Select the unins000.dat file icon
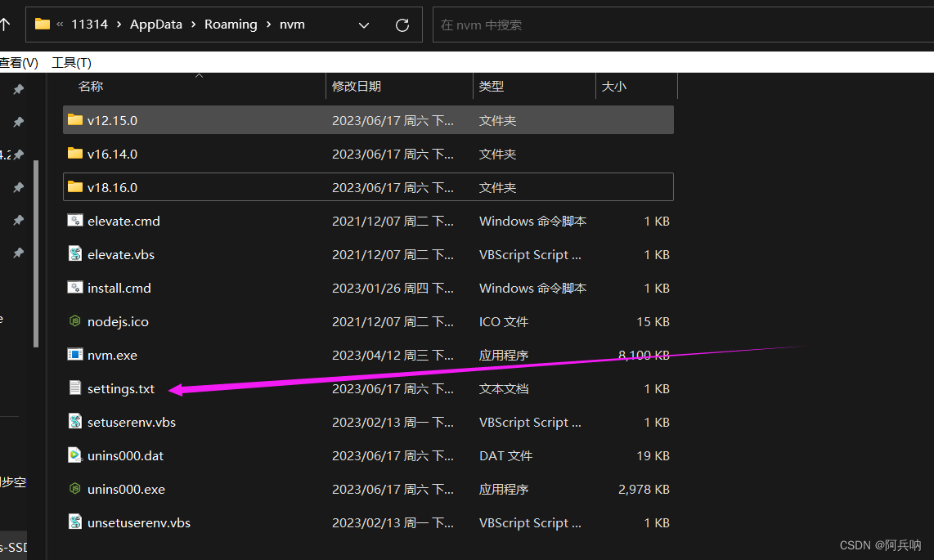The height and width of the screenshot is (560, 934). (x=75, y=455)
